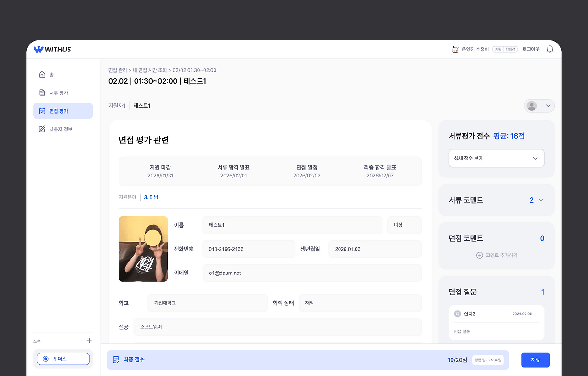Click the 2026.02.05 date on 신디2 card
The height and width of the screenshot is (376, 588).
522,314
